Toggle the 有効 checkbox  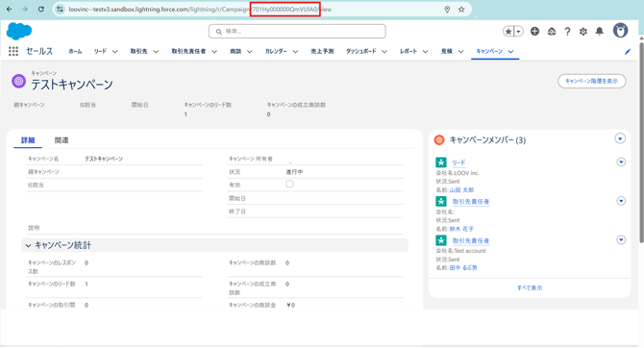coord(289,184)
